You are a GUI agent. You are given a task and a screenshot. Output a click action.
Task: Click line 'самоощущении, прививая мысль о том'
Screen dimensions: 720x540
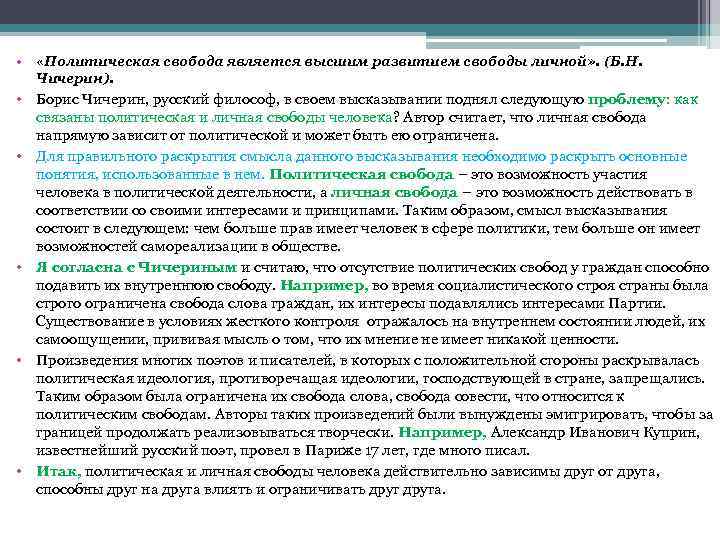[327, 340]
